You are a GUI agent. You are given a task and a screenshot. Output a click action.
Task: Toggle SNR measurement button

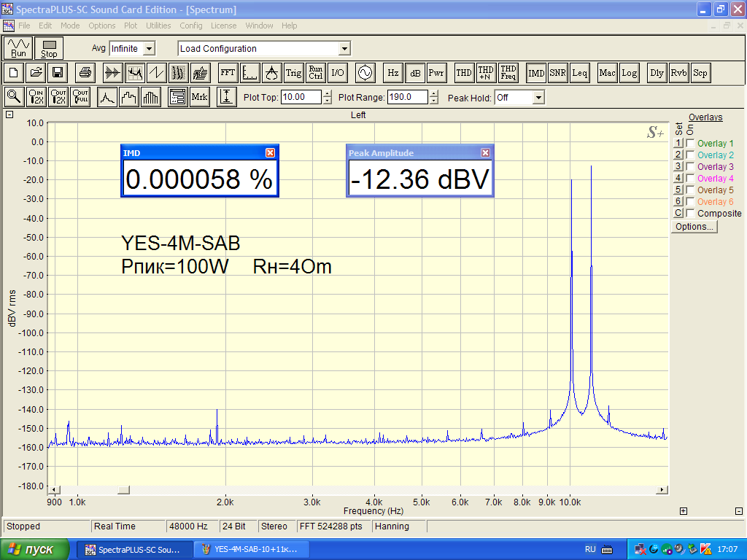[557, 73]
